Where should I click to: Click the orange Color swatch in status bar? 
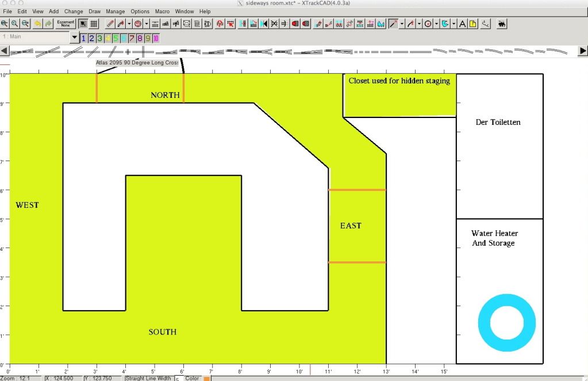(x=207, y=379)
